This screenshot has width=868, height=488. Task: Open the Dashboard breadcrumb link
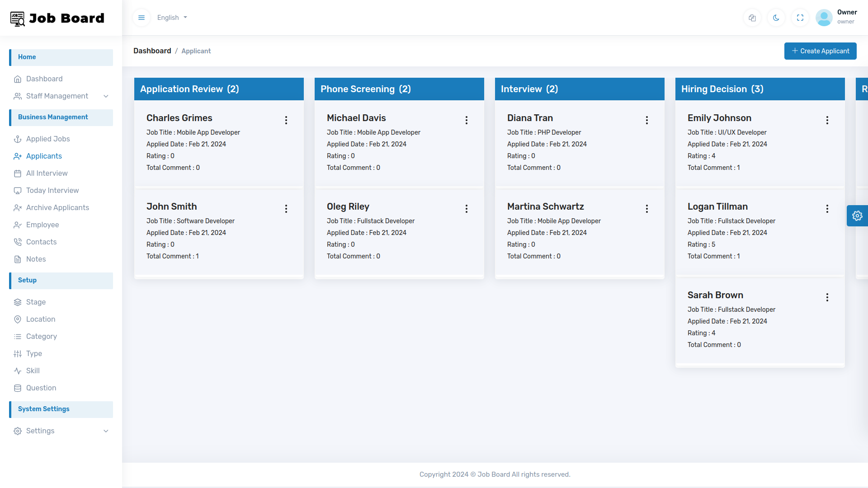pos(152,51)
